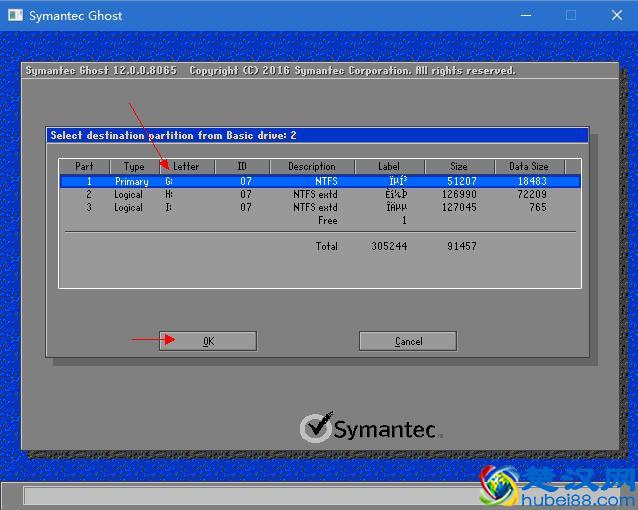The height and width of the screenshot is (510, 638).
Task: Click the Free space row
Action: [327, 221]
